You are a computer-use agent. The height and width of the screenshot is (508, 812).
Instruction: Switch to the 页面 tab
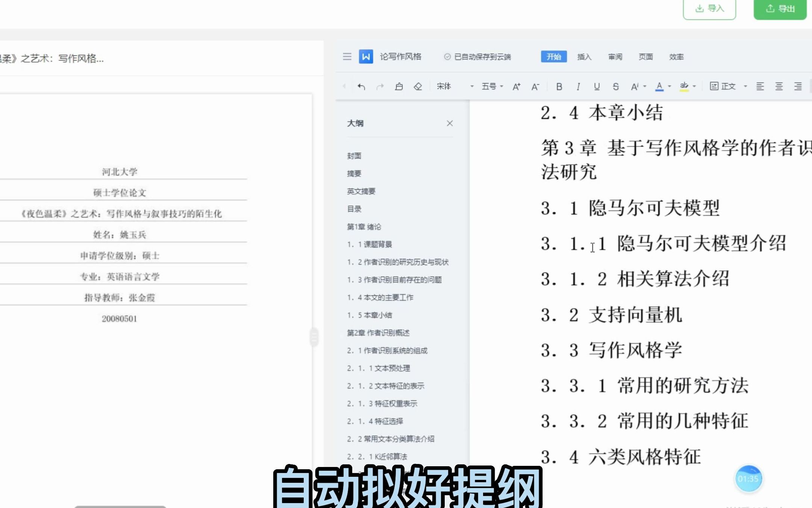tap(645, 57)
